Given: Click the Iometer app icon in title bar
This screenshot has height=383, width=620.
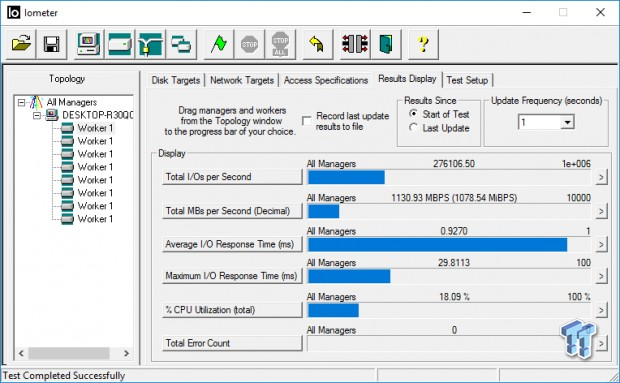Looking at the screenshot, I should click(x=13, y=12).
